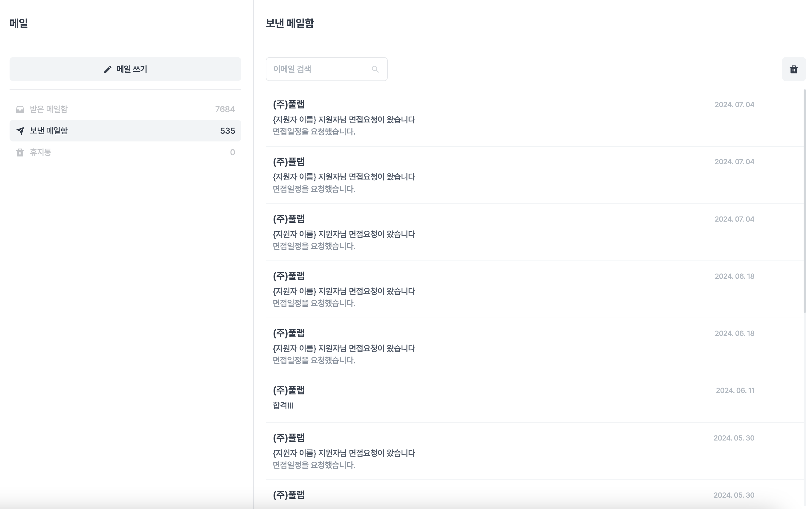Click the paper plane icon of 보낸 메일함
Screen dimensions: 812x509
tap(20, 131)
